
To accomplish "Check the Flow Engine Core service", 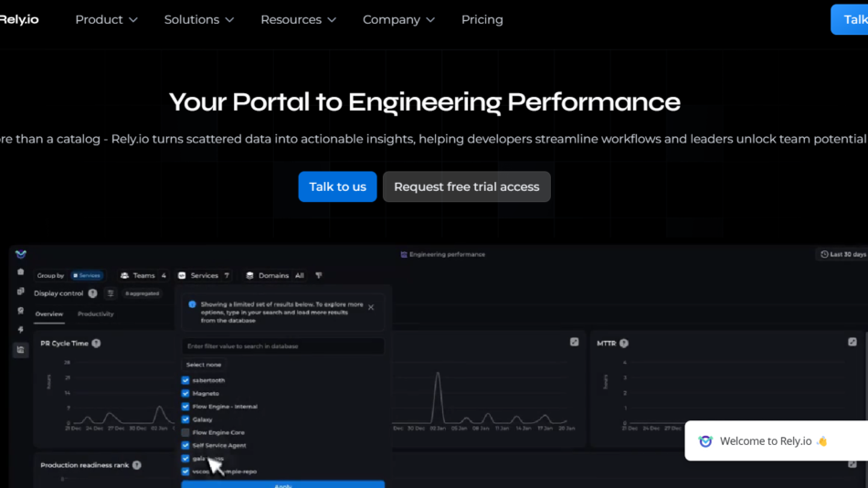I will coord(185,432).
